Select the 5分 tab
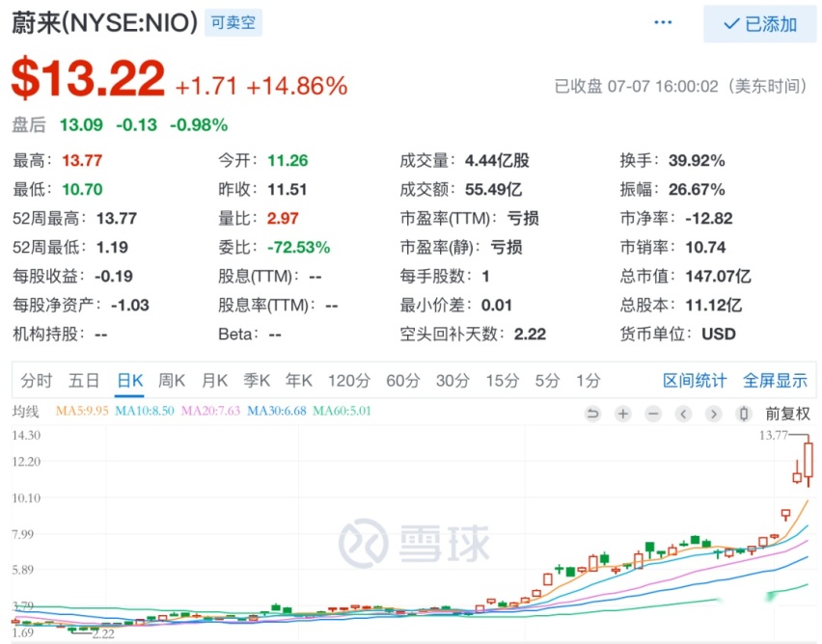Screen dimensions: 822x644 [x=547, y=381]
